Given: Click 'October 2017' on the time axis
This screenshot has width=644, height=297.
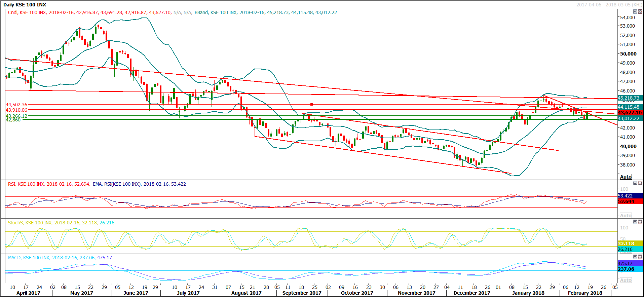Looking at the screenshot, I should click(357, 293).
